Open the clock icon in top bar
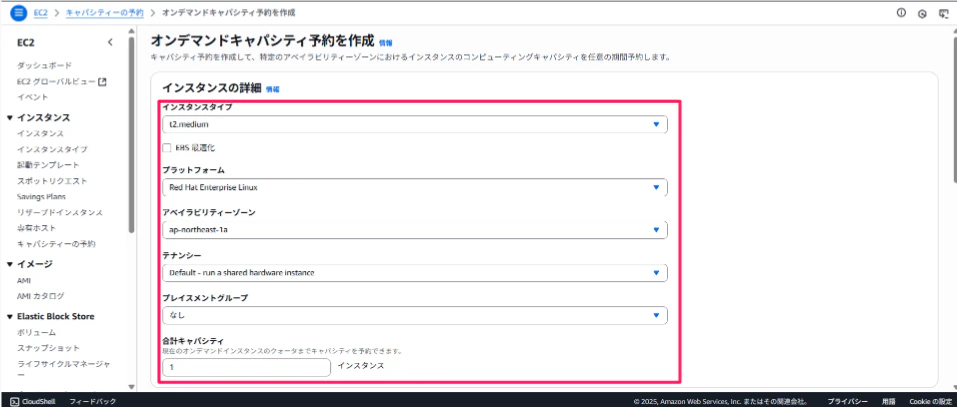This screenshot has height=407, width=957. point(922,13)
